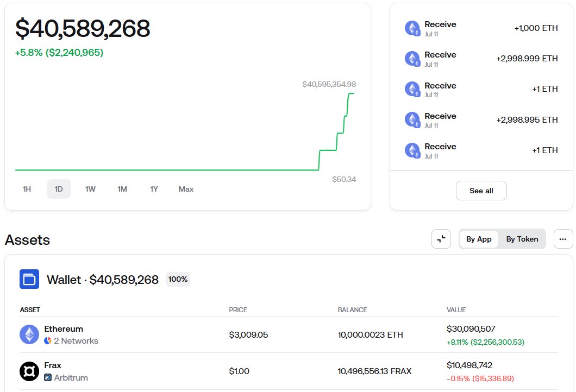Click the ETH icon of the +2,998.999 ETH receive
This screenshot has height=392, width=576.
412,59
